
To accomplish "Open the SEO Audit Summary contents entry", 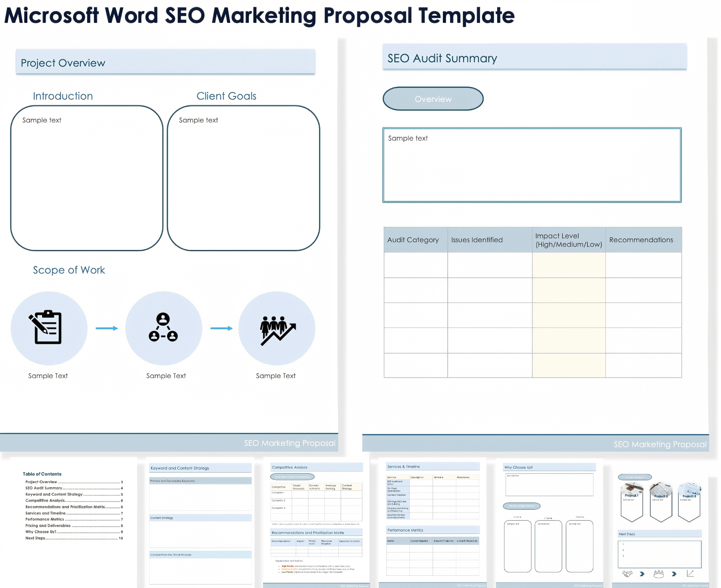I will [74, 488].
